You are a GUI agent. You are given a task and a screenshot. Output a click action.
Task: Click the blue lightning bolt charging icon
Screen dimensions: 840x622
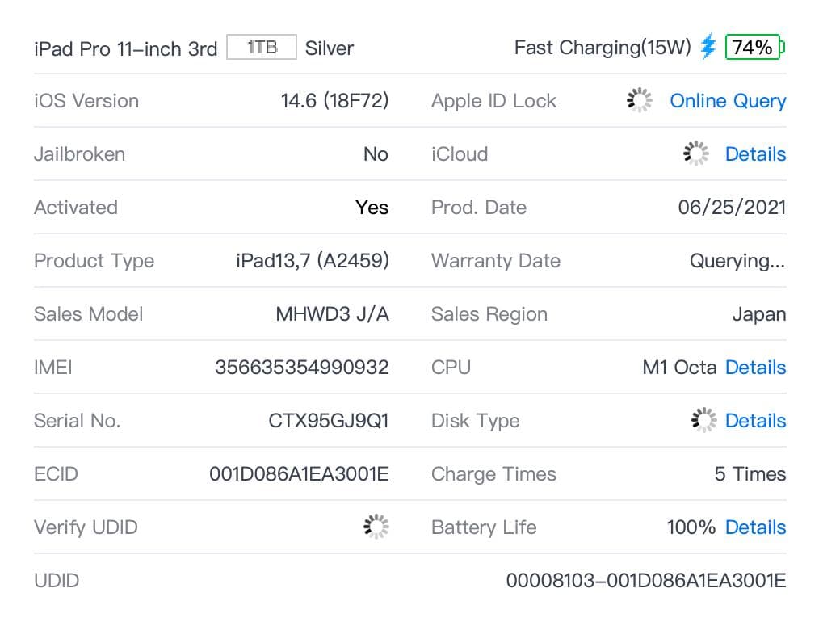(x=708, y=47)
